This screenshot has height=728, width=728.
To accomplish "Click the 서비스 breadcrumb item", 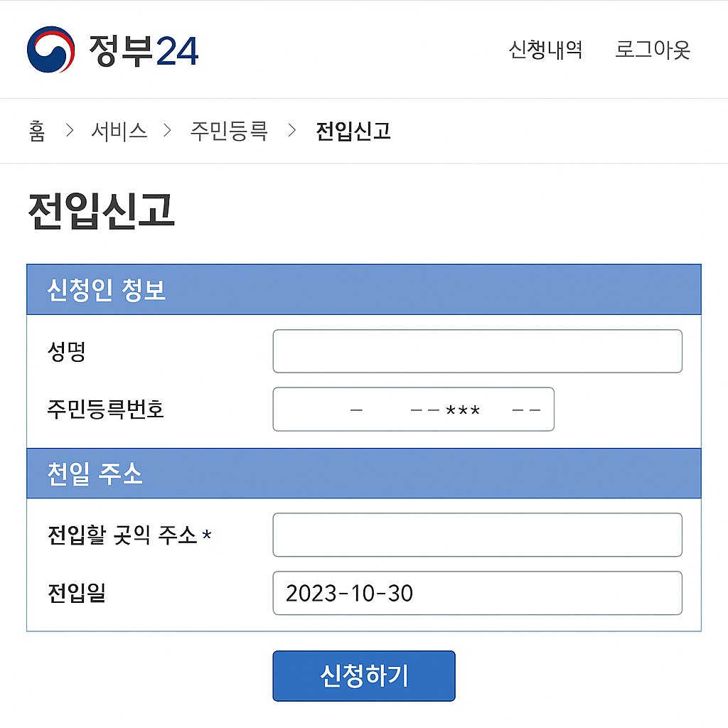I will pyautogui.click(x=119, y=131).
